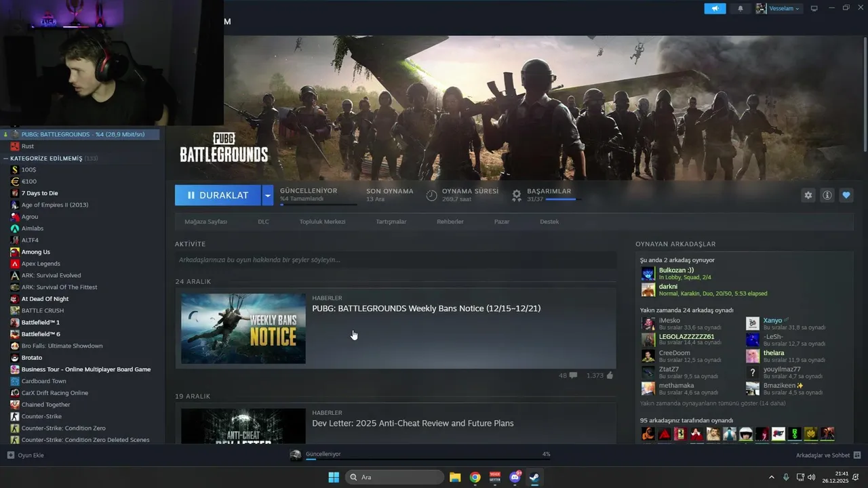Open the Destek tab
The image size is (868, 488).
click(x=549, y=222)
